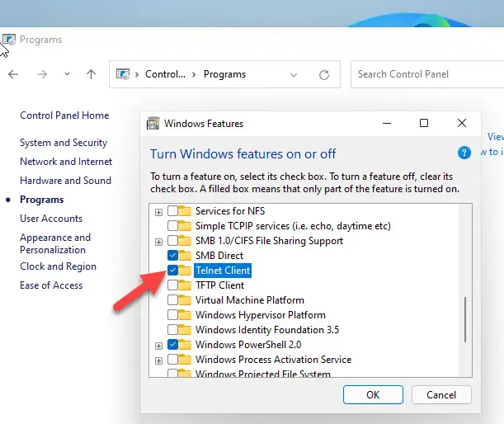Viewport: 504px width, 424px height.
Task: Click the TFTP Client folder icon
Action: point(185,285)
